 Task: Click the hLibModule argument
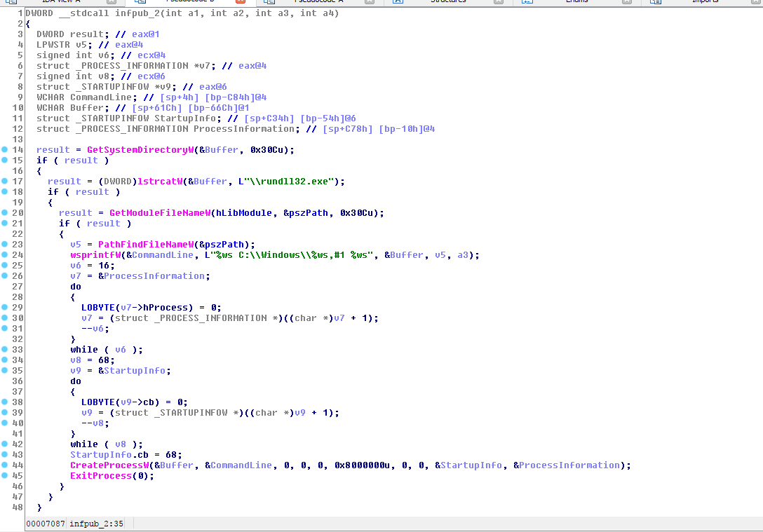[x=245, y=213]
